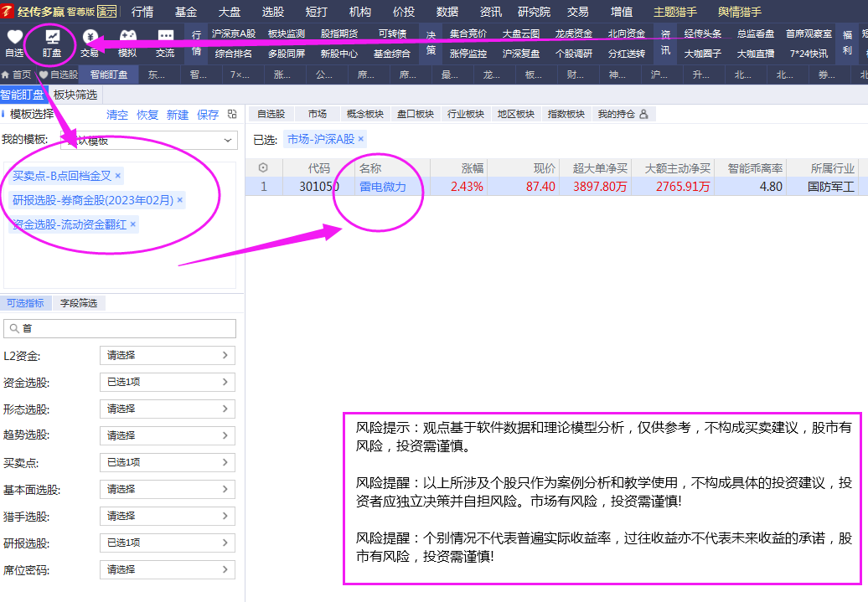Expand the 研报选股 selector

pos(168,543)
